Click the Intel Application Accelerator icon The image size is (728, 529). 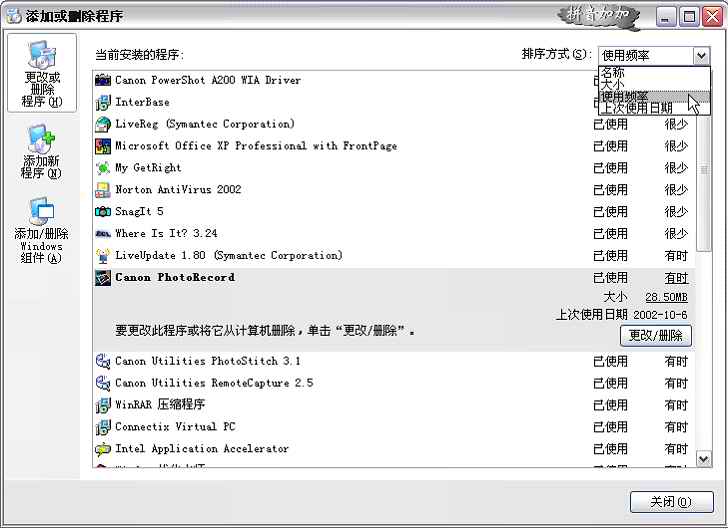pos(103,449)
